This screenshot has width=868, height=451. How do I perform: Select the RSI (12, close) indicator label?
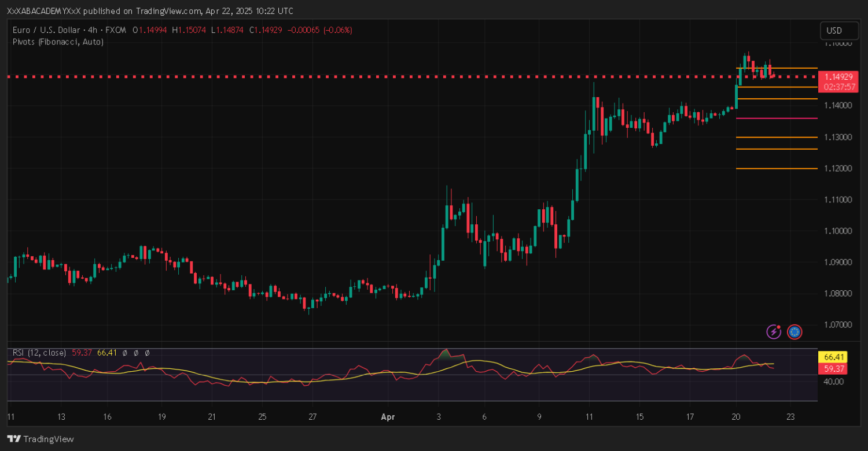pos(39,353)
